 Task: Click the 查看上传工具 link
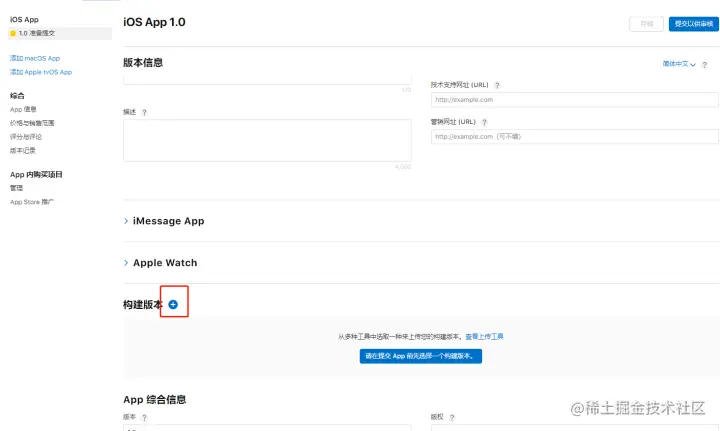(484, 336)
